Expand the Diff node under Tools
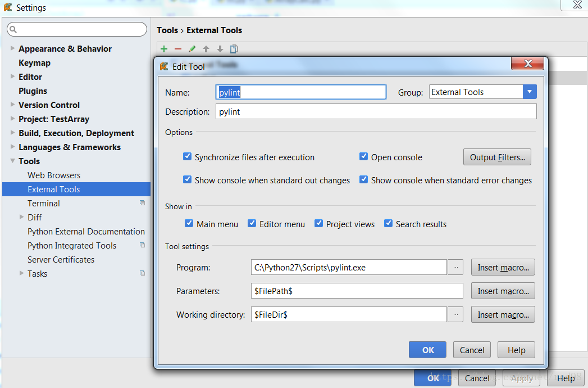 pyautogui.click(x=21, y=216)
